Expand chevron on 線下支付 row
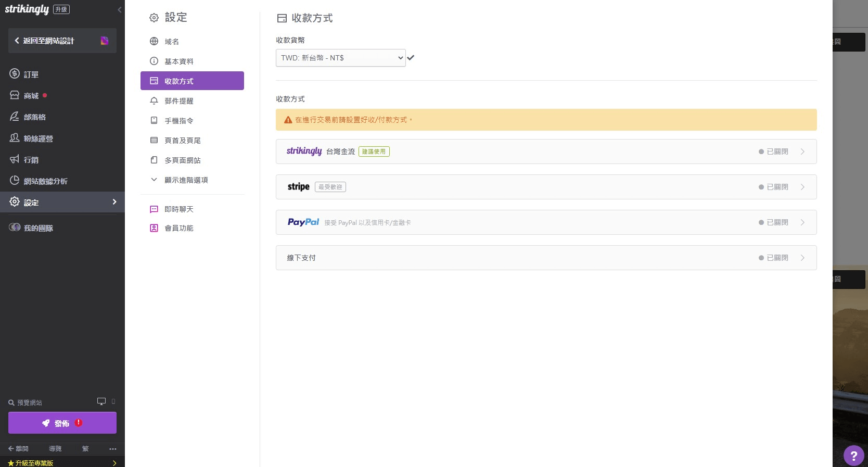868x467 pixels. click(x=803, y=258)
